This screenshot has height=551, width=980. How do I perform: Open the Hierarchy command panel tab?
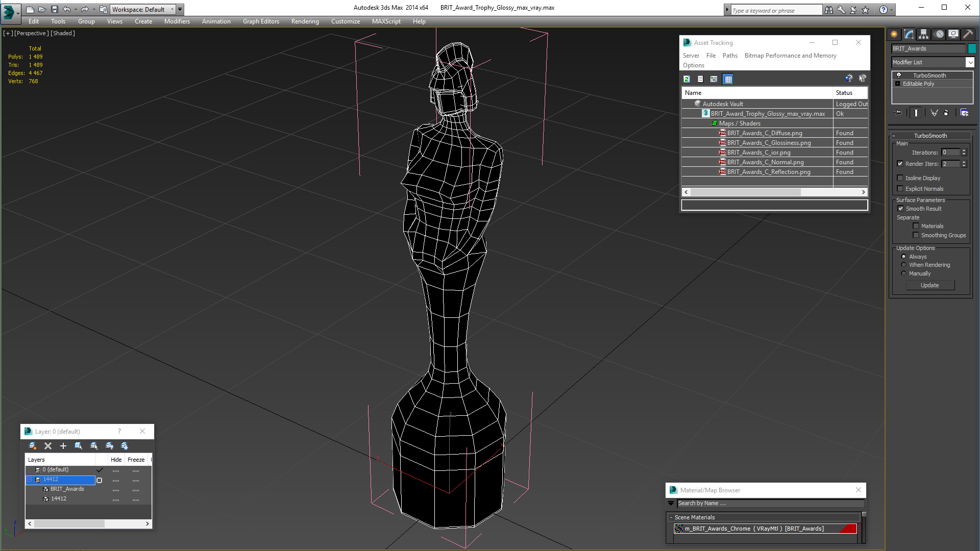pyautogui.click(x=924, y=34)
